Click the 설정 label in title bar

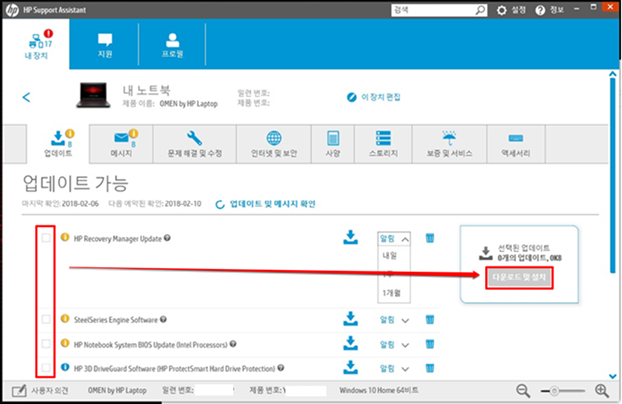coord(518,10)
